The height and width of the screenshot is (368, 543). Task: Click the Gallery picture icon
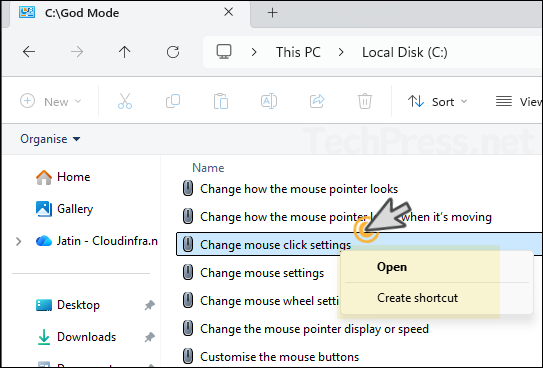click(44, 209)
